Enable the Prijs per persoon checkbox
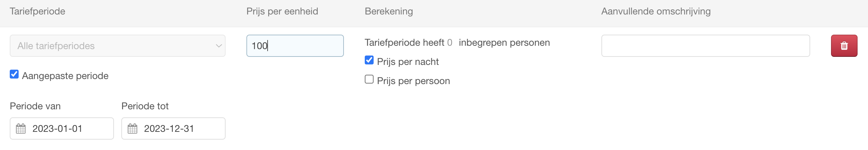Screen dimensions: 868x150 (x=369, y=79)
